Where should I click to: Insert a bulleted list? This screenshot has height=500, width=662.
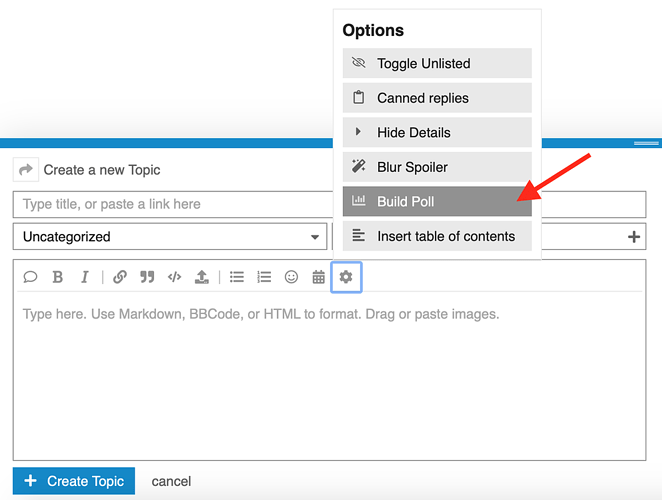point(237,277)
